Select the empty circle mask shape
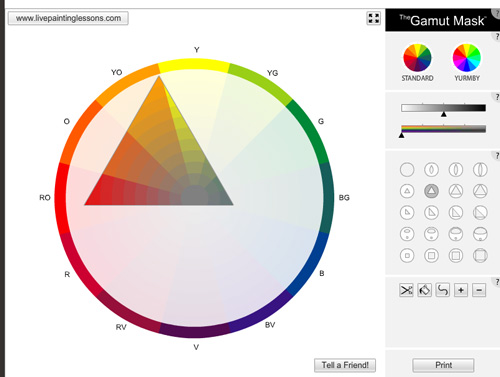This screenshot has width=500, height=377. pyautogui.click(x=407, y=170)
